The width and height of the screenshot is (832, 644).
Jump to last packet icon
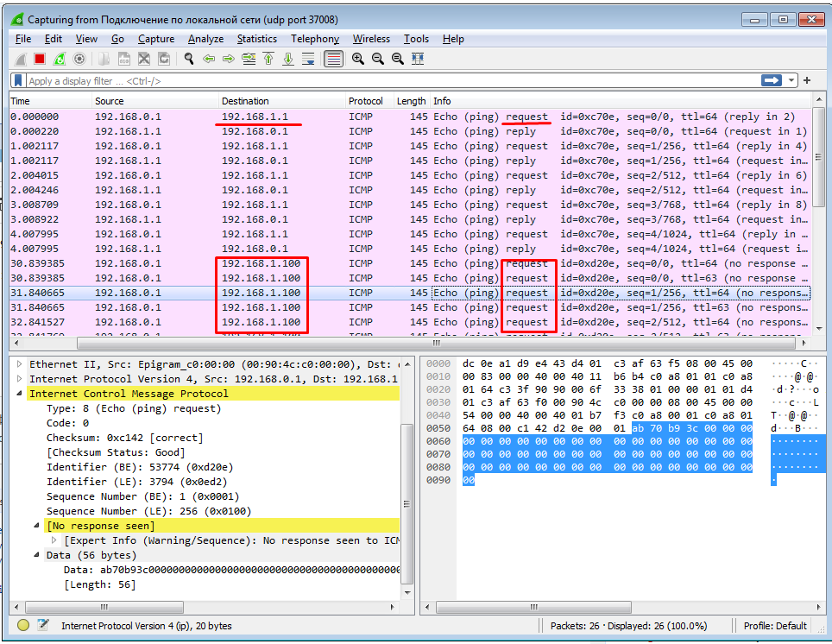coord(288,59)
